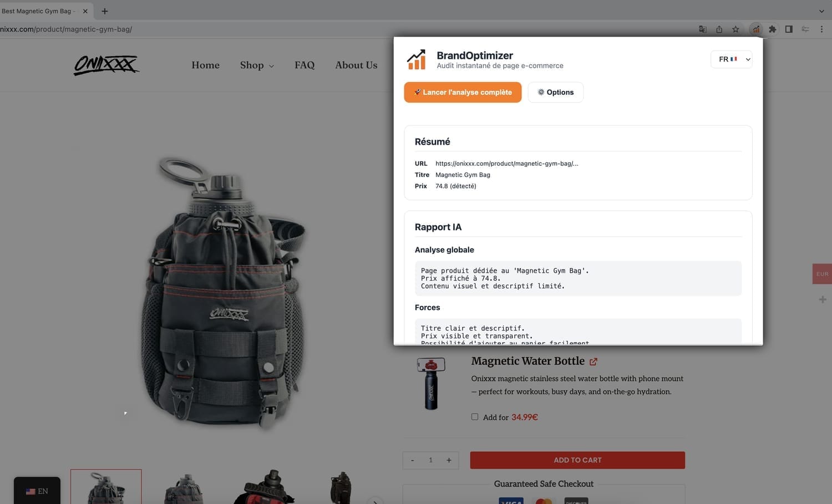
Task: Click the 'Magnetic Gym Bag' title value
Action: click(463, 175)
